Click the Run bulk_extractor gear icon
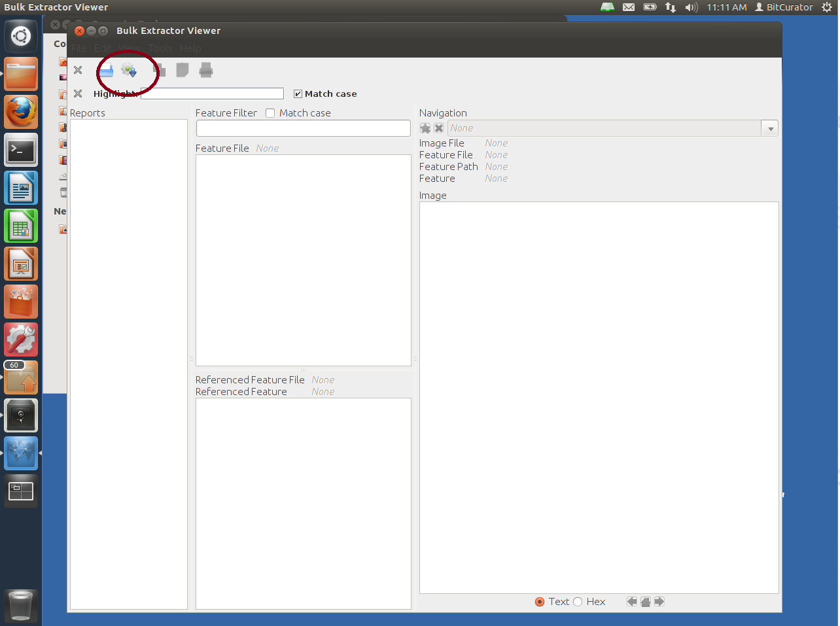Image resolution: width=840 pixels, height=626 pixels. coord(129,70)
